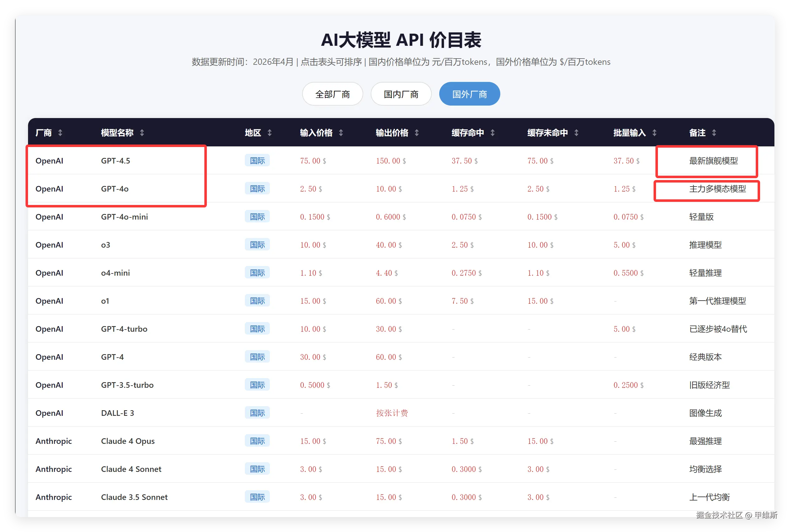Select the 全部厂商 filter tab
Screen dimensions: 790x532
[x=332, y=94]
